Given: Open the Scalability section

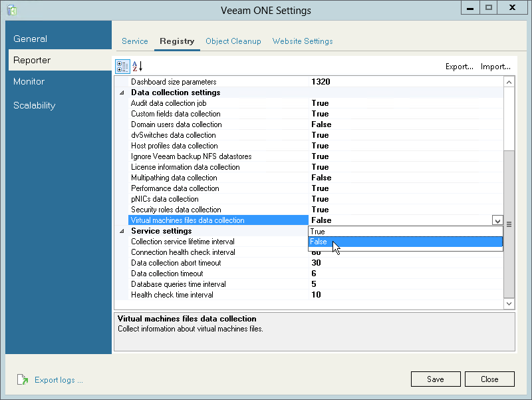Looking at the screenshot, I should tap(59, 105).
